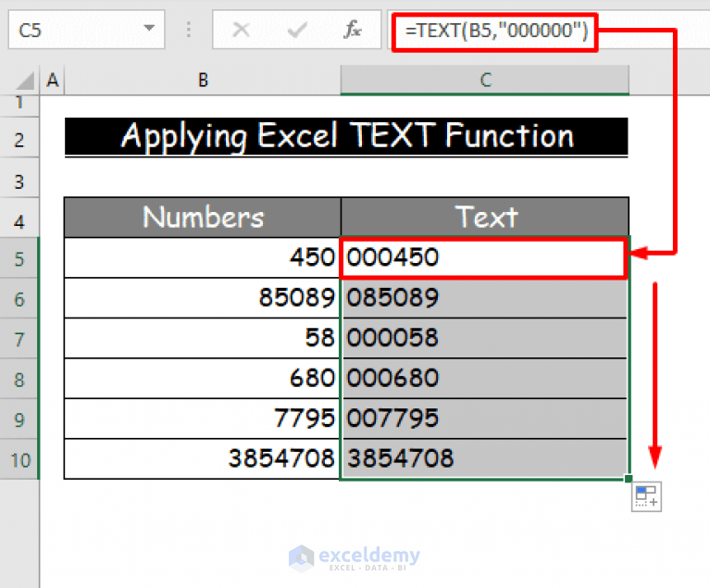Select column B header
The image size is (710, 588).
tap(203, 81)
